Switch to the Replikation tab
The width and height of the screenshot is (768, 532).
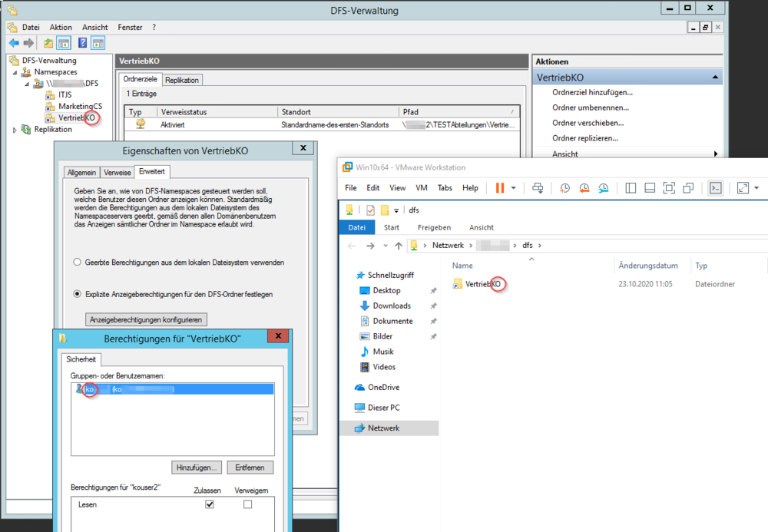point(184,78)
